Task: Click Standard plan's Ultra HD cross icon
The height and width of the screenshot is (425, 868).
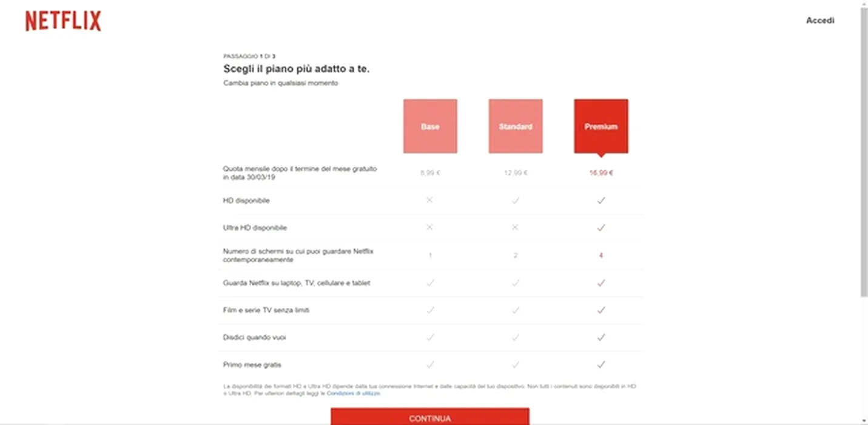Action: tap(516, 228)
